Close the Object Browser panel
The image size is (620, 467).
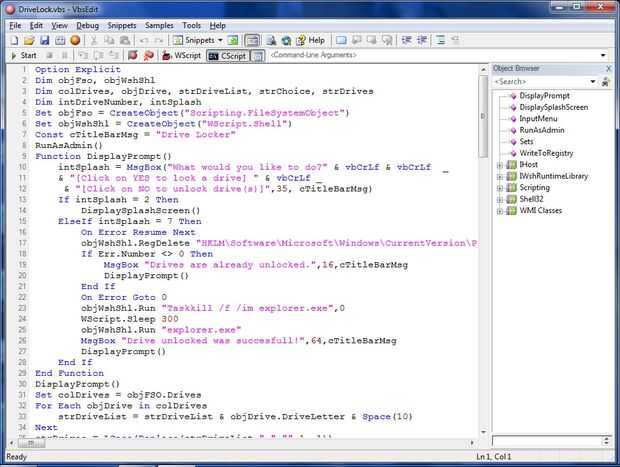click(x=609, y=68)
